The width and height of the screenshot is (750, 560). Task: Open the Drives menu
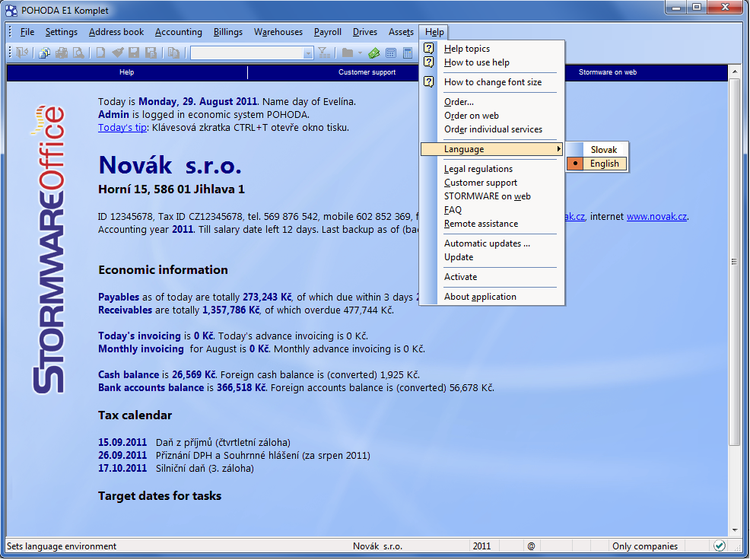365,32
